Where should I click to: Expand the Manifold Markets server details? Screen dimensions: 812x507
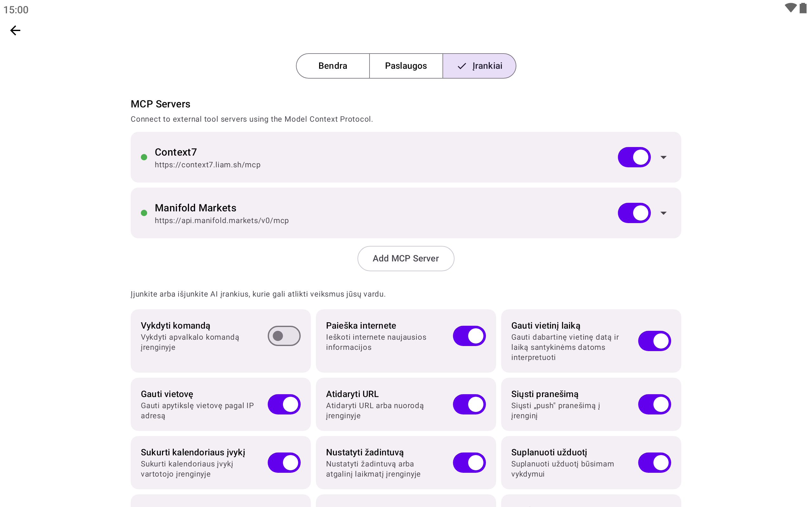[663, 213]
